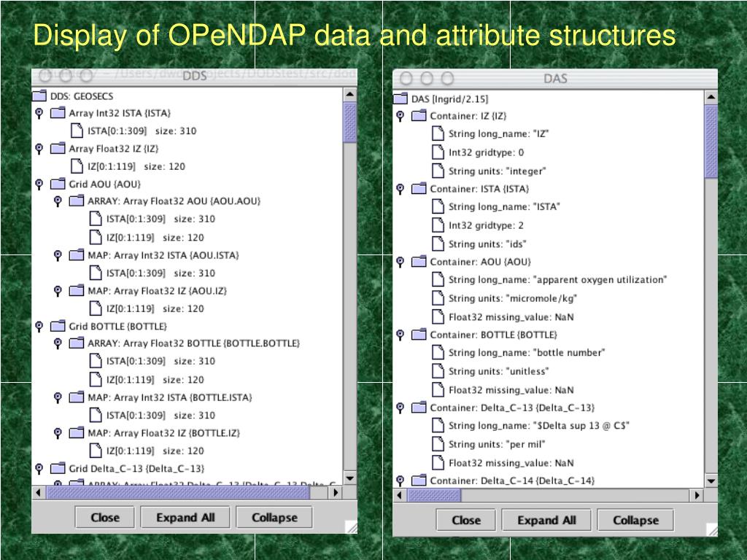747x560 pixels.
Task: Select "$Delta sup 13 @ C$" long_name row
Action: (539, 426)
